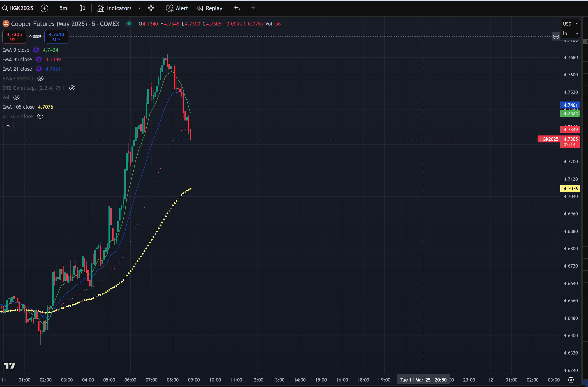Open symbol search for HGK2025
The height and width of the screenshot is (387, 588).
(18, 8)
